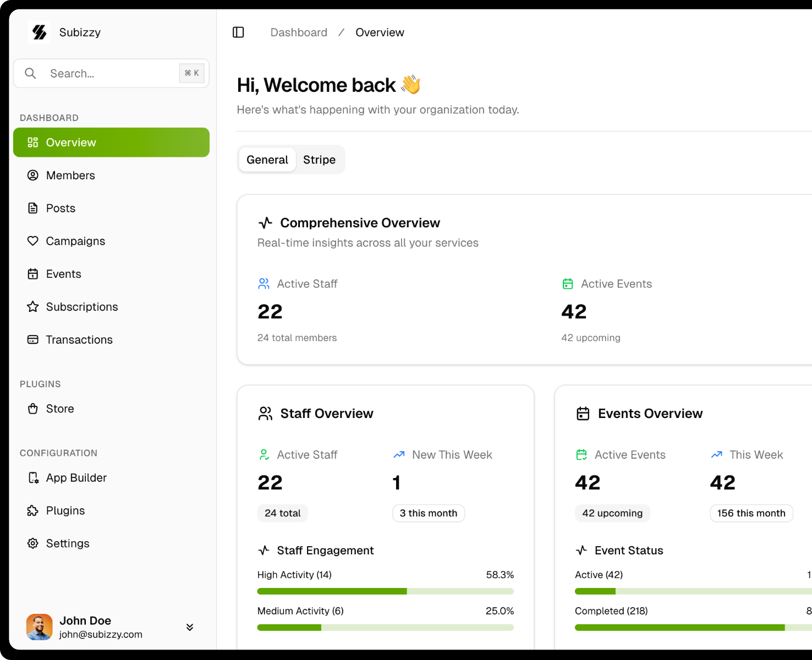812x660 pixels.
Task: Open the Store plugin icon
Action: 32,408
